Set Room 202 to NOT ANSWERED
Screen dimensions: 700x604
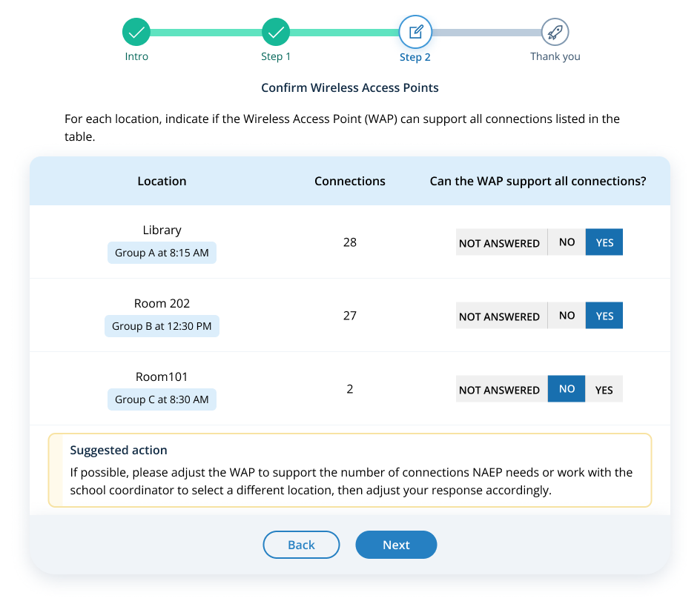(x=500, y=316)
